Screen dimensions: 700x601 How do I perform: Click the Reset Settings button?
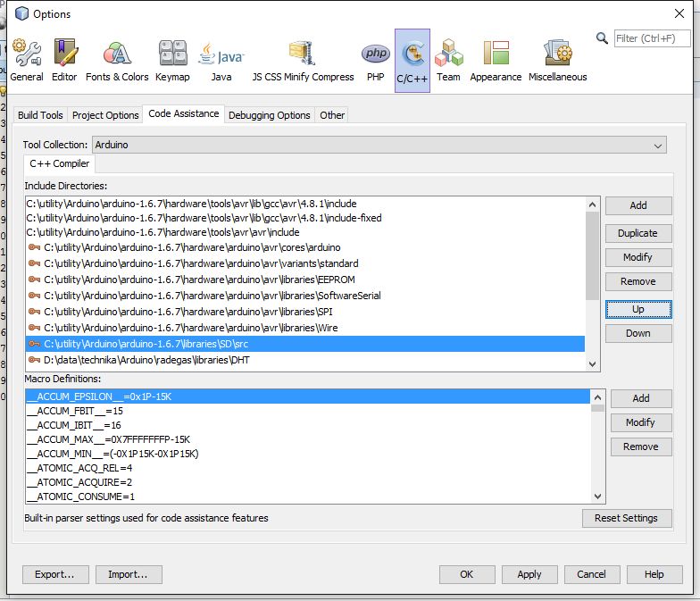pyautogui.click(x=627, y=518)
